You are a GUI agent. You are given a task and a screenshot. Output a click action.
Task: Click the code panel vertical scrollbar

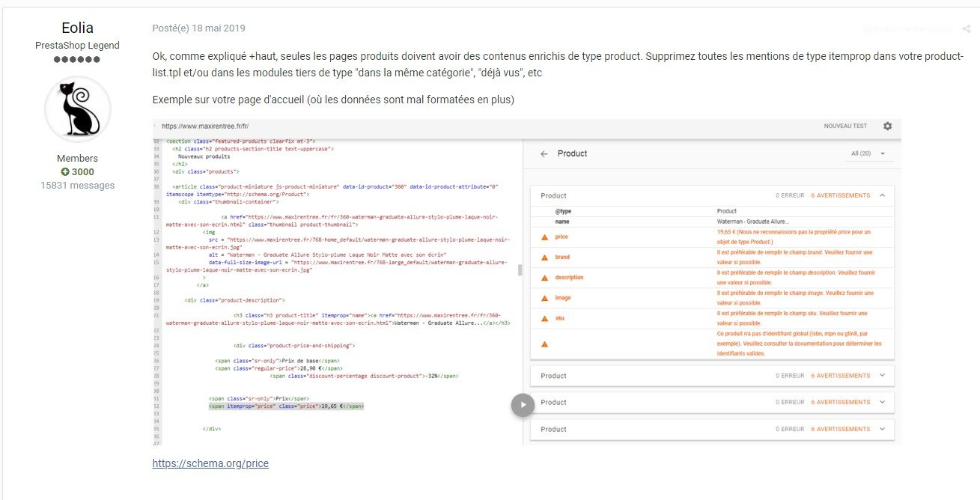pos(520,269)
